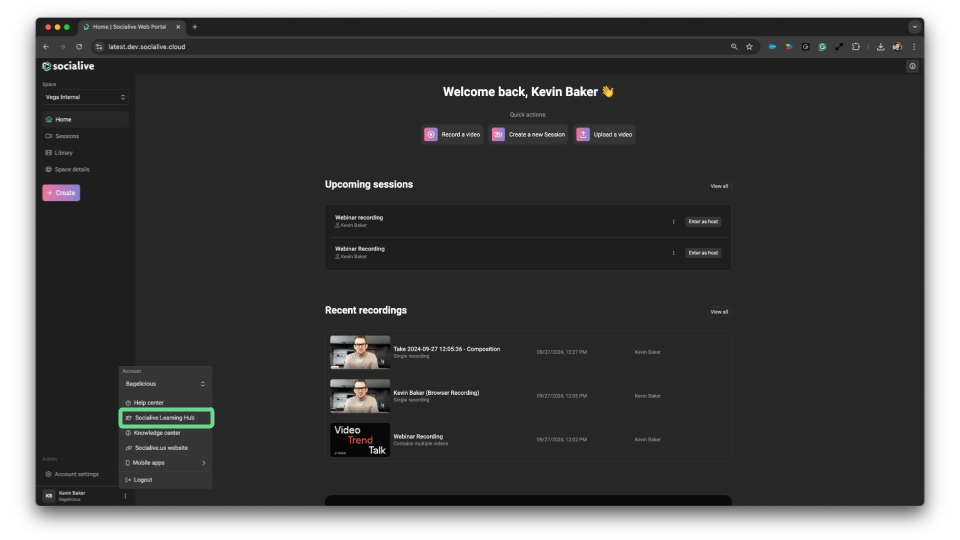Click the record circle icon in Record a video
The image size is (960, 540).
[x=431, y=135]
